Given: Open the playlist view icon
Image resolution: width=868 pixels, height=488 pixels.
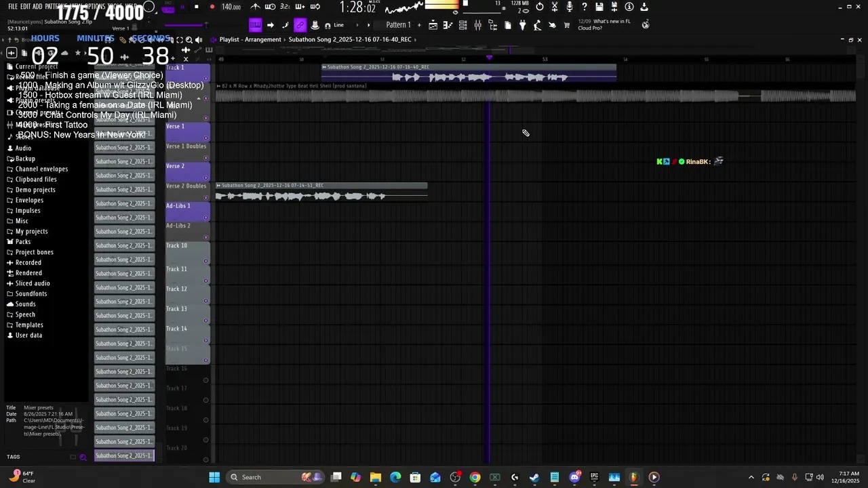Looking at the screenshot, I should (433, 25).
